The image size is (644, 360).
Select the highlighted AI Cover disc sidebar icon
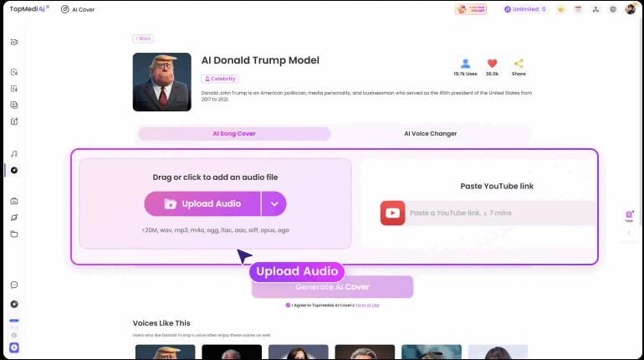click(14, 170)
